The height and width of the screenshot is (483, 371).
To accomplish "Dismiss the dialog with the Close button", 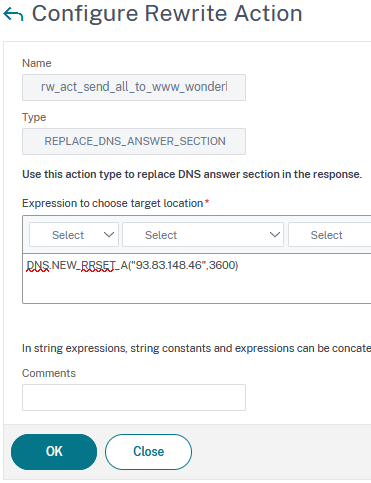I will (148, 452).
